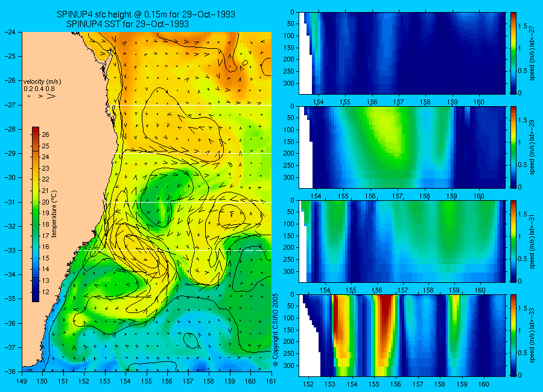The height and width of the screenshot is (392, 543).
Task: Click the '-31' latitude label on the map
Action: (x=10, y=202)
